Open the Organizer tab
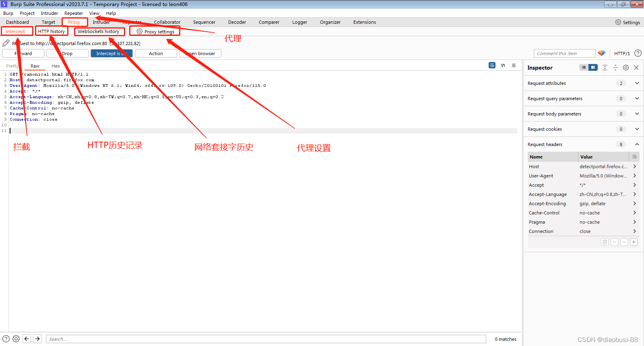The width and height of the screenshot is (644, 346). point(330,22)
